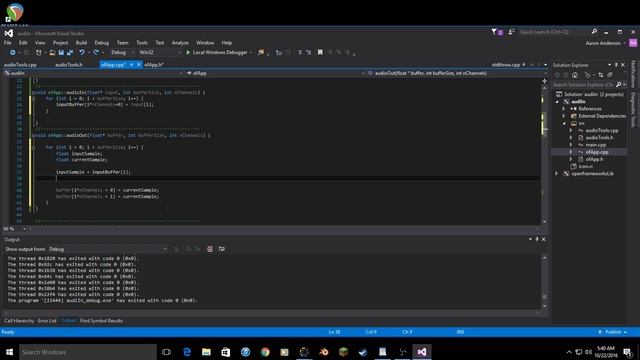Open the Find Symbol Results tab
The height and width of the screenshot is (360, 640).
[101, 321]
